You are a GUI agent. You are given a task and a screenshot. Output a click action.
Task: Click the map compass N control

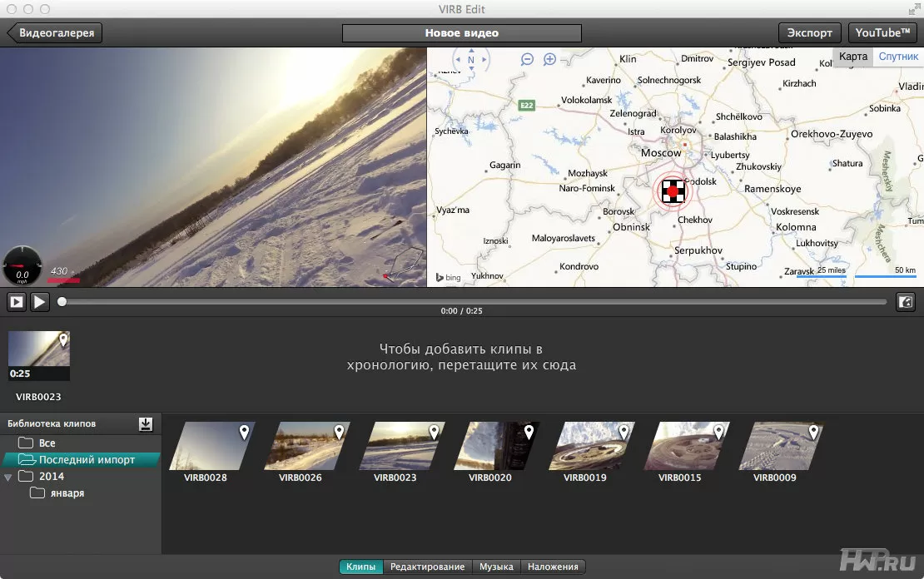click(471, 60)
